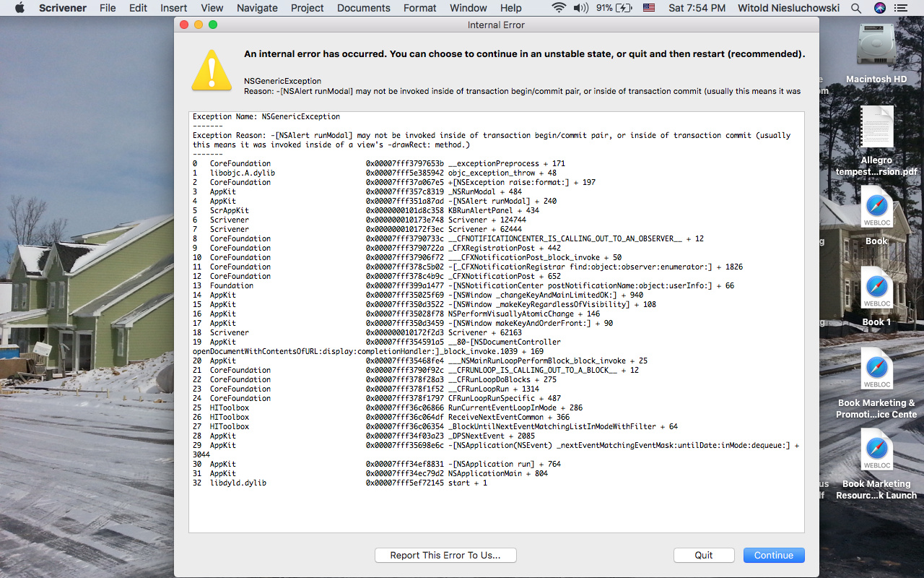The width and height of the screenshot is (924, 578).
Task: Open Spotlight search magnifier
Action: click(856, 8)
